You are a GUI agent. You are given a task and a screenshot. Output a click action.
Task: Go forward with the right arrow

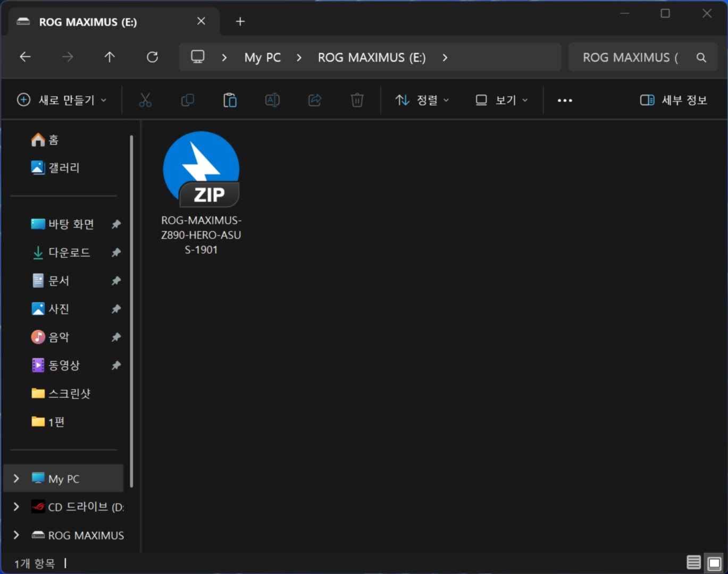tap(68, 57)
